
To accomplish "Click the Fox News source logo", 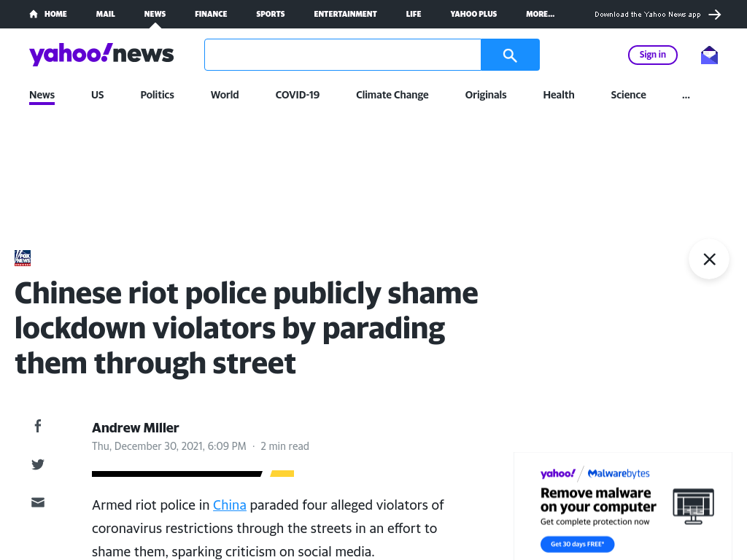I will 23,258.
